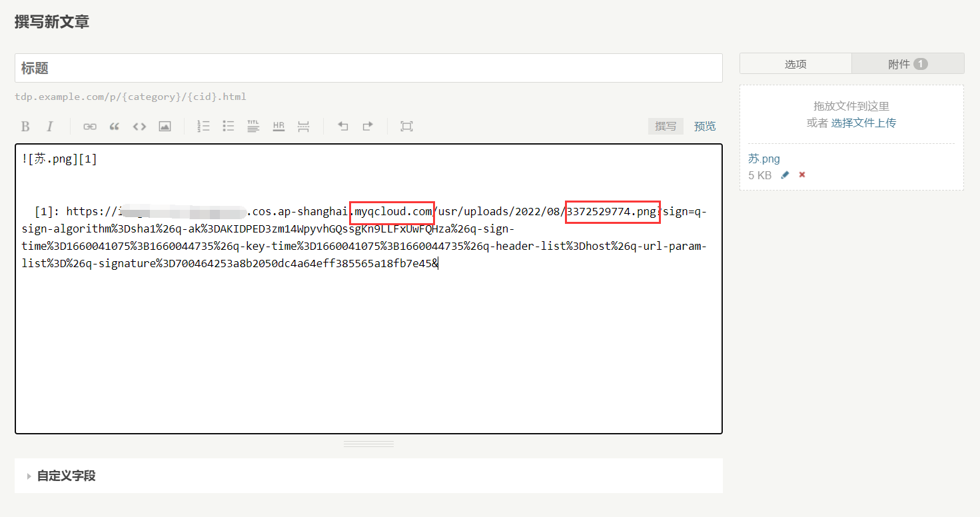This screenshot has height=517, width=980.
Task: Delete the 苏.png attachment with red X
Action: coord(802,175)
